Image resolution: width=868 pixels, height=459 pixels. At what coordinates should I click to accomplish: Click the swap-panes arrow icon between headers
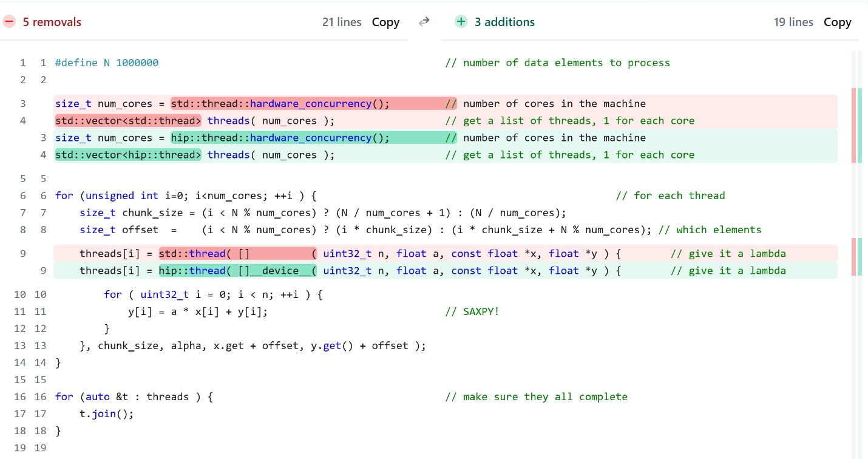pyautogui.click(x=424, y=21)
